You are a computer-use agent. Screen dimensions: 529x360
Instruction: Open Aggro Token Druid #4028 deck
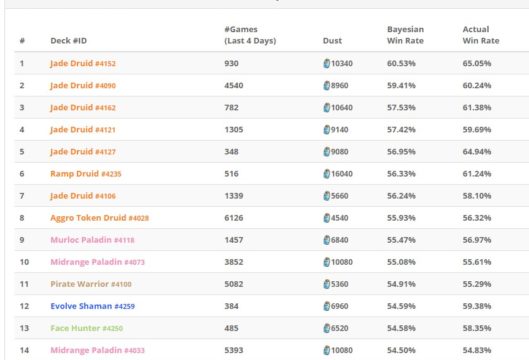pyautogui.click(x=100, y=218)
